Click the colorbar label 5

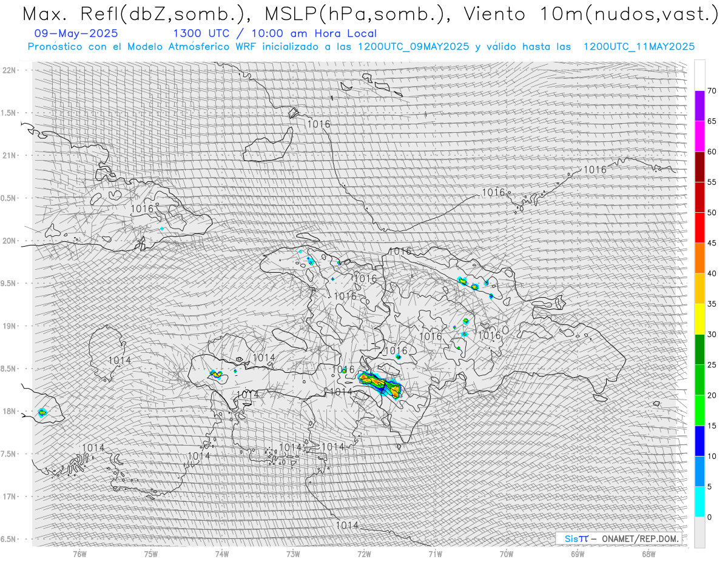[x=709, y=486]
